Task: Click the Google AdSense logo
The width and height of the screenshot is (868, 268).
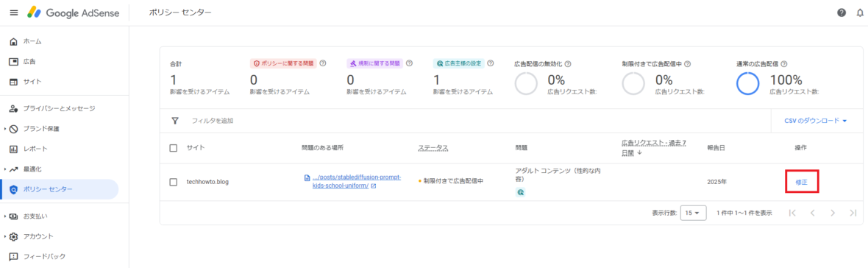Action: click(x=73, y=13)
